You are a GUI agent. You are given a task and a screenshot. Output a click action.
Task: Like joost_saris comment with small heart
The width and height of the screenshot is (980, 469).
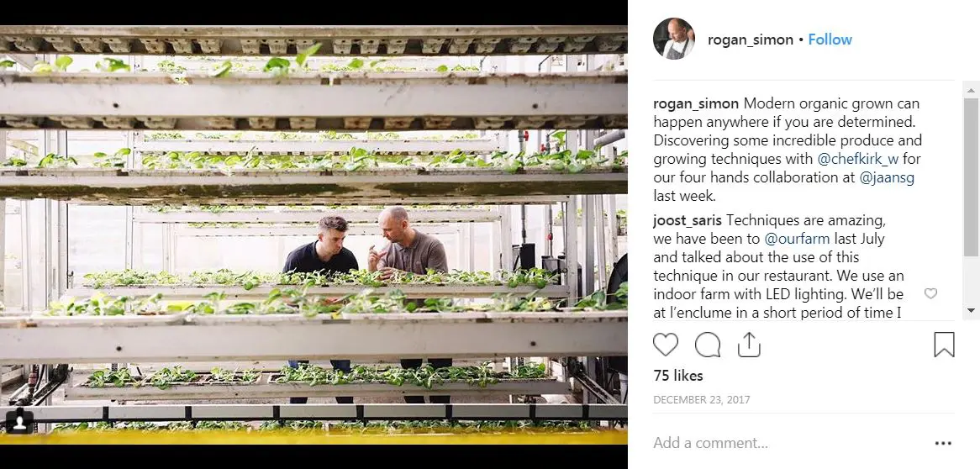(x=930, y=293)
